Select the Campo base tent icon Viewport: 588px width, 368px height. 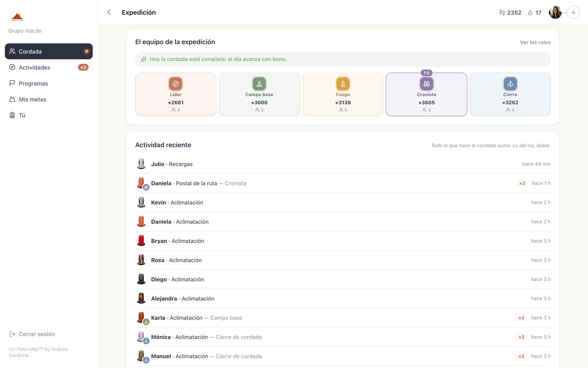pos(259,84)
